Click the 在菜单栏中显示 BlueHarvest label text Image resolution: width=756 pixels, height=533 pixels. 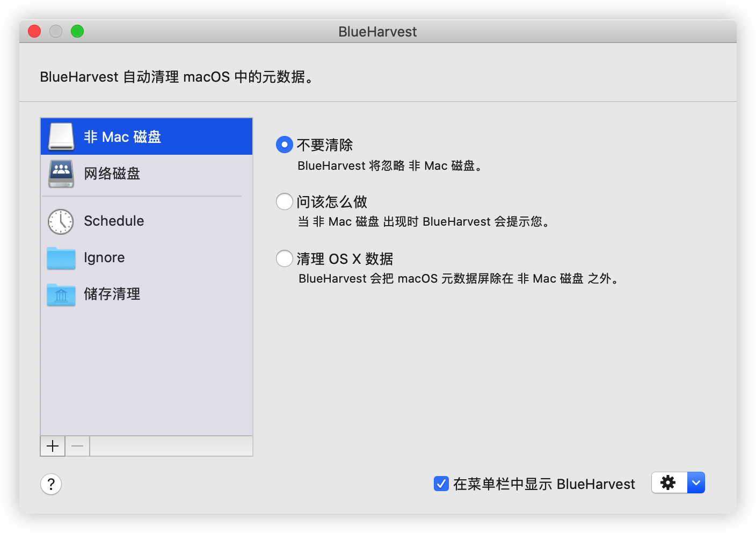tap(544, 484)
